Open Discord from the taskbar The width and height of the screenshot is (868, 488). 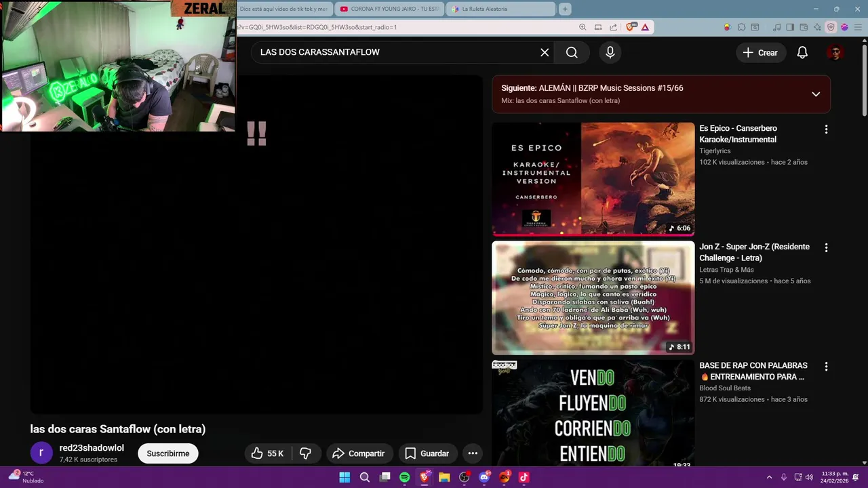(x=484, y=477)
